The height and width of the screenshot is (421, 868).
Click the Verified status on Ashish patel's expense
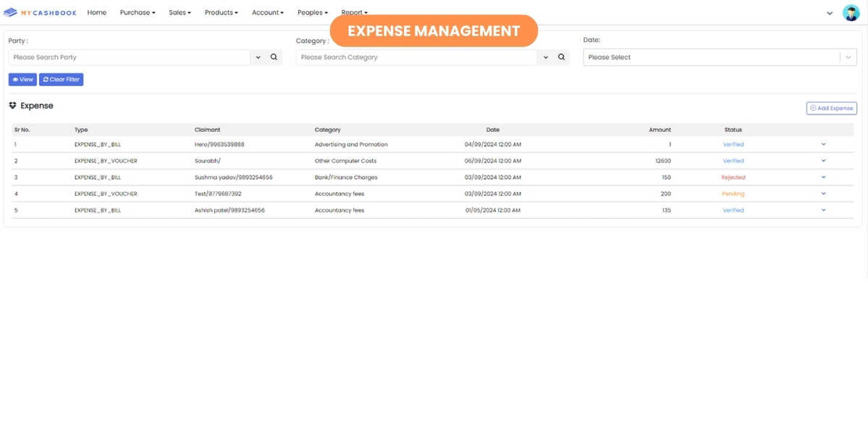point(733,210)
